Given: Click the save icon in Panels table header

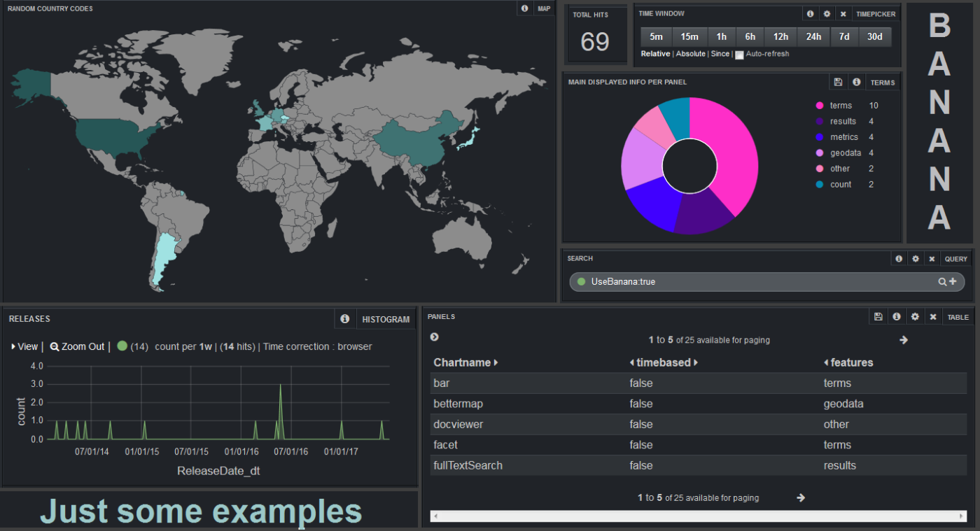Looking at the screenshot, I should coord(878,317).
